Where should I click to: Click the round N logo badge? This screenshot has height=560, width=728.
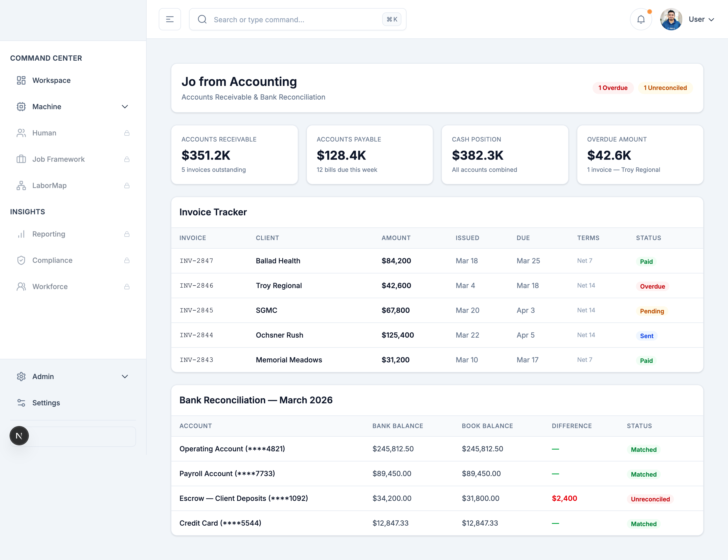pyautogui.click(x=19, y=436)
